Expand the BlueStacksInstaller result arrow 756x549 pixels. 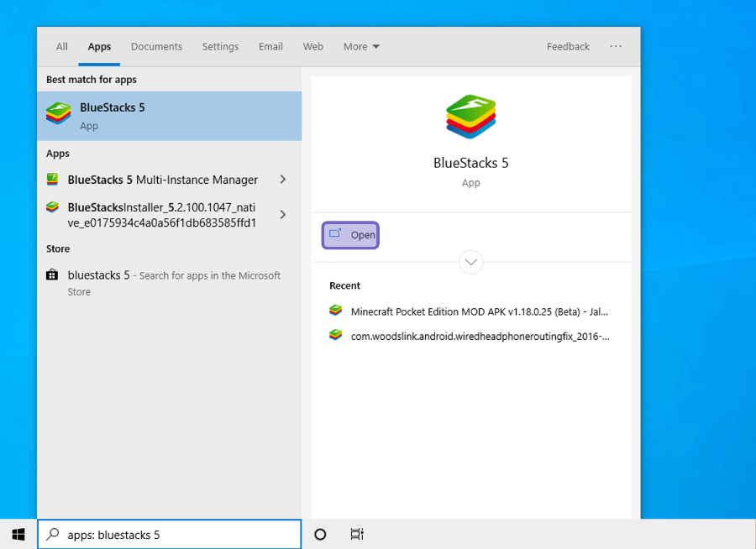tap(283, 215)
